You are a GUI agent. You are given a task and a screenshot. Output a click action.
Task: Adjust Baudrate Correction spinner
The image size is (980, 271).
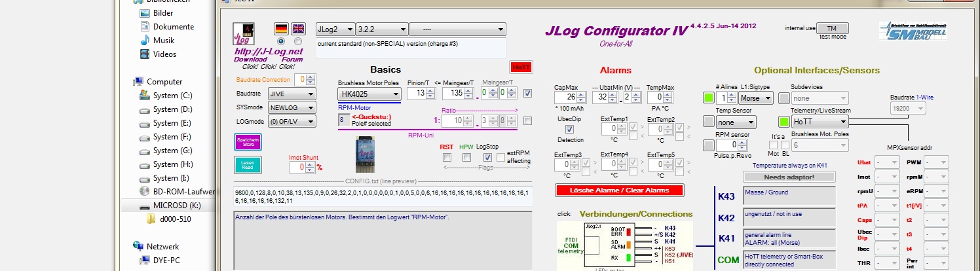(310, 80)
